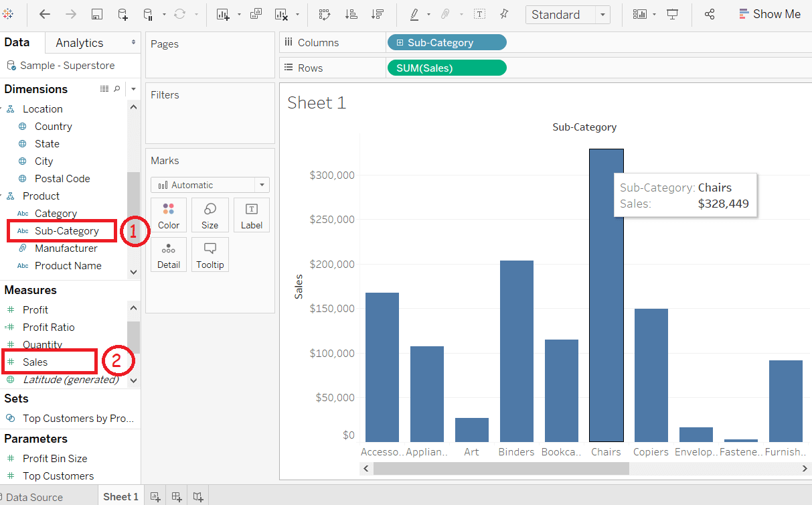Image resolution: width=812 pixels, height=505 pixels.
Task: Swap rows and columns
Action: 325,14
